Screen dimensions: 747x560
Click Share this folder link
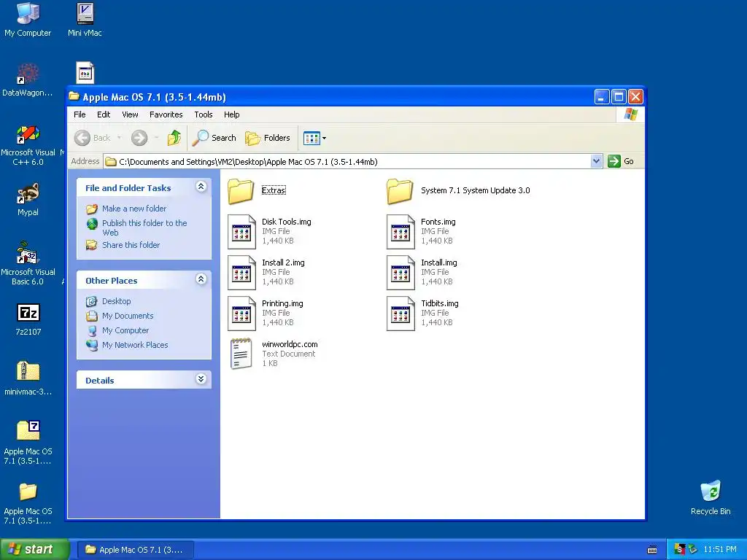(131, 245)
